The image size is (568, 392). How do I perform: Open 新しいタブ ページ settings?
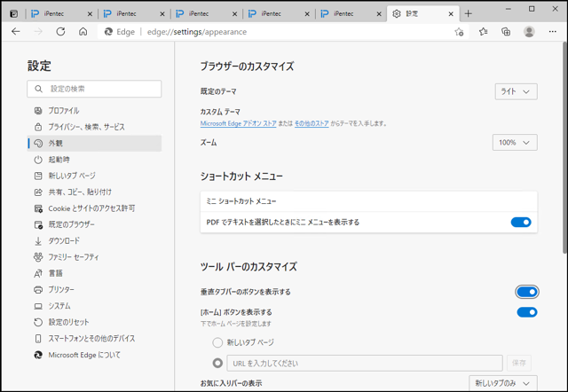tap(94, 176)
